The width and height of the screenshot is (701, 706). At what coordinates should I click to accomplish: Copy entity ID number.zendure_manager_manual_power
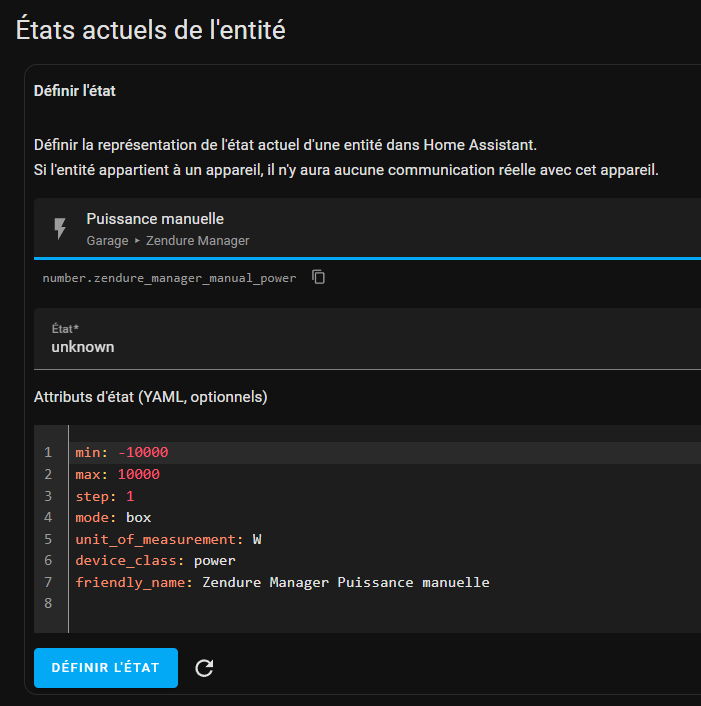tap(318, 277)
